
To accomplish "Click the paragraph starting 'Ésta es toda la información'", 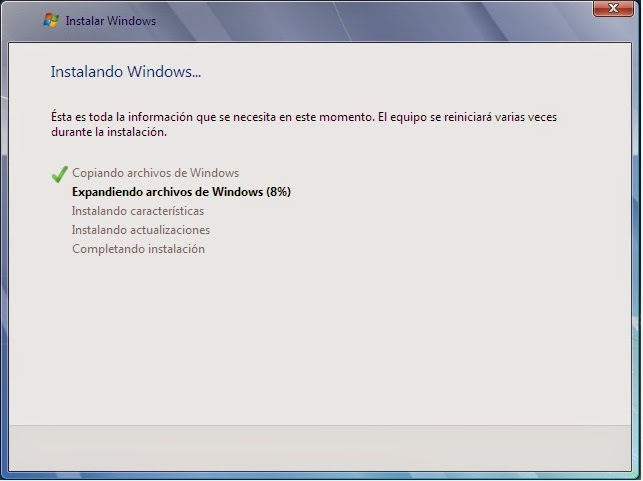I will 304,124.
